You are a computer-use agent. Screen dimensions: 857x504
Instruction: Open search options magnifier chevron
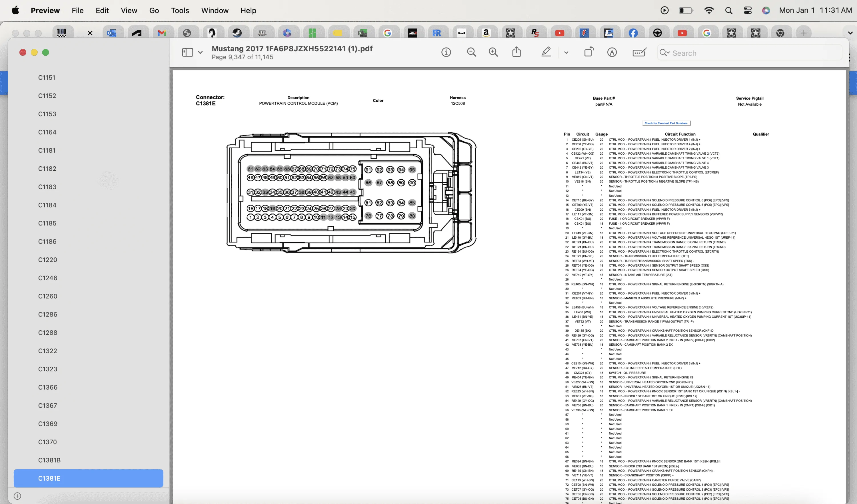pos(664,53)
